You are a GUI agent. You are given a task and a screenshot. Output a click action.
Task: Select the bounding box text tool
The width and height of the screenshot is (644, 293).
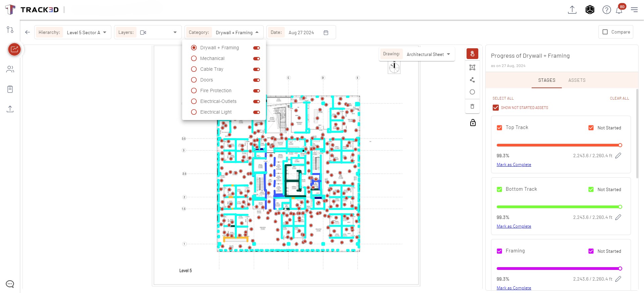coord(472,67)
